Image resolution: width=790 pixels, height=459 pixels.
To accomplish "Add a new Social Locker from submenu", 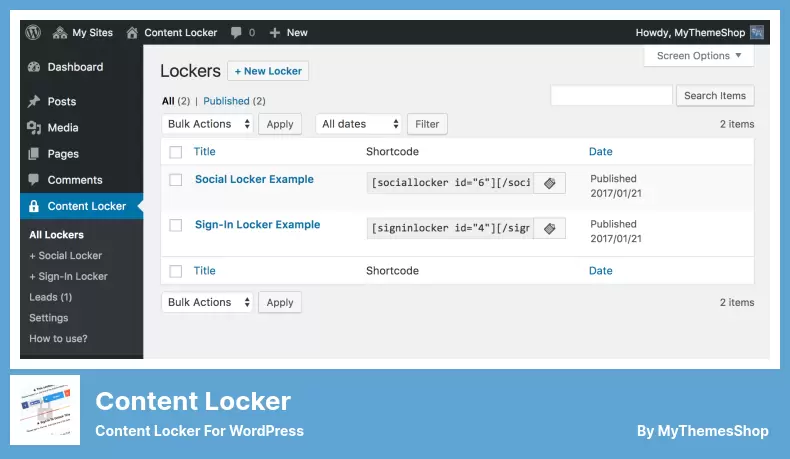I will click(x=65, y=255).
